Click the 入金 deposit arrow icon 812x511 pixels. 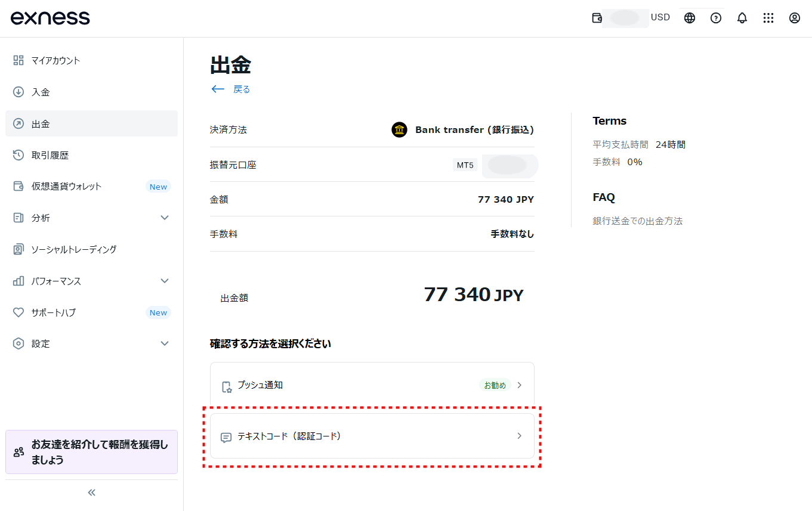(18, 92)
